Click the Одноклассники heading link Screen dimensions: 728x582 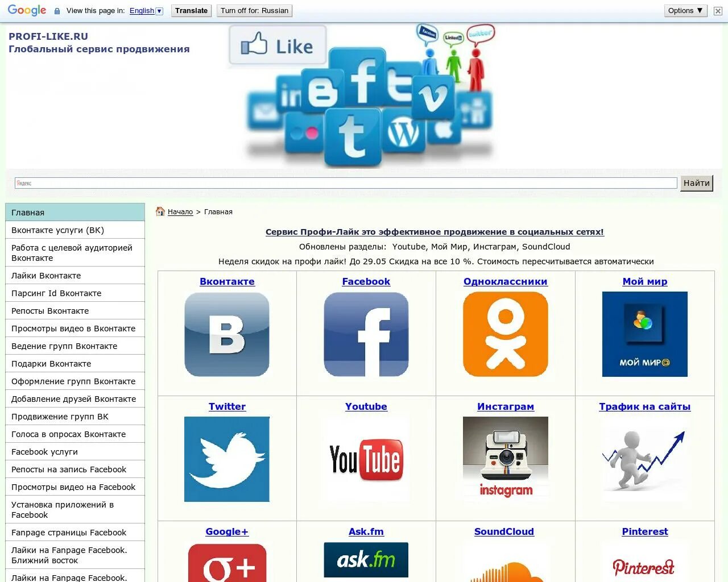[506, 281]
